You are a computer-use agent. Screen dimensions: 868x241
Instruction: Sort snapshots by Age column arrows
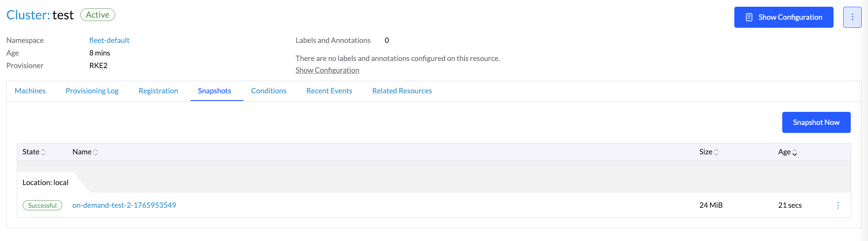pos(794,152)
